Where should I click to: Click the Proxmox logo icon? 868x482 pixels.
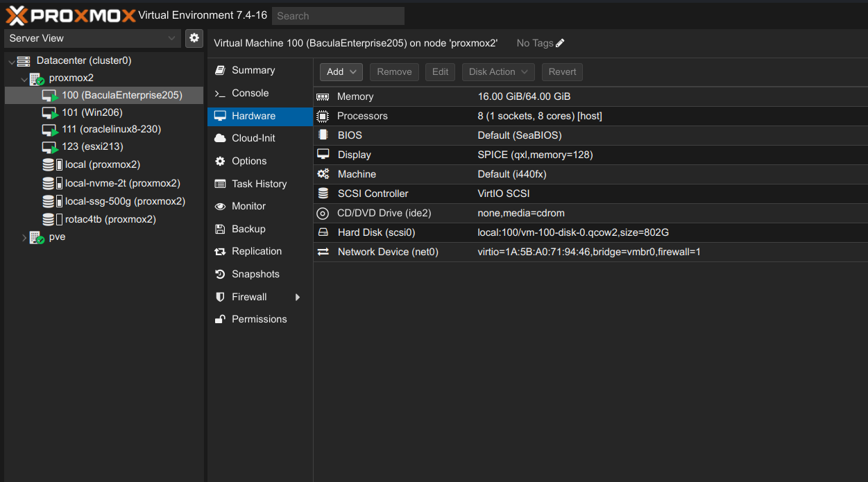tap(17, 15)
